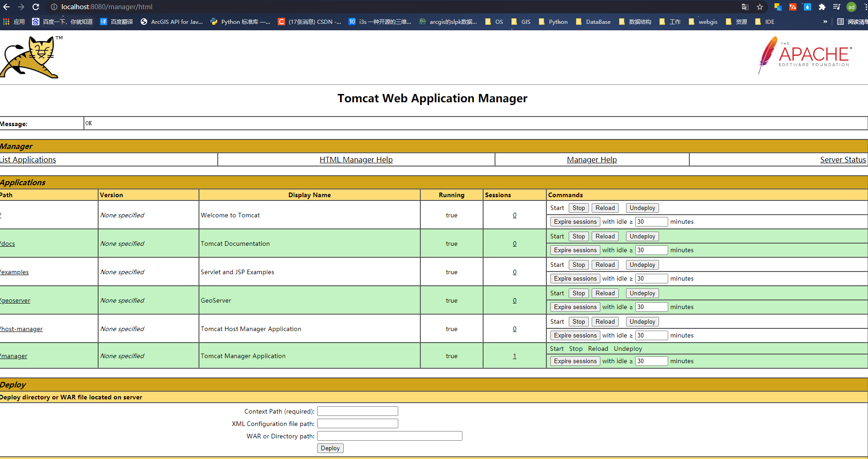The height and width of the screenshot is (459, 868).
Task: Open the DataBase bookmarks folder
Action: click(593, 22)
